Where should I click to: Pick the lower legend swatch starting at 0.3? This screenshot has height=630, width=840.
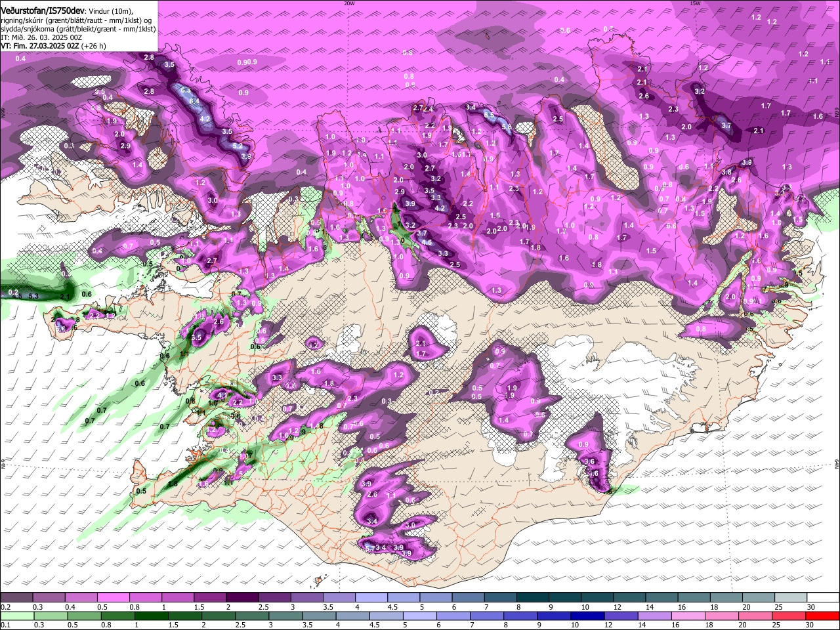[50, 616]
